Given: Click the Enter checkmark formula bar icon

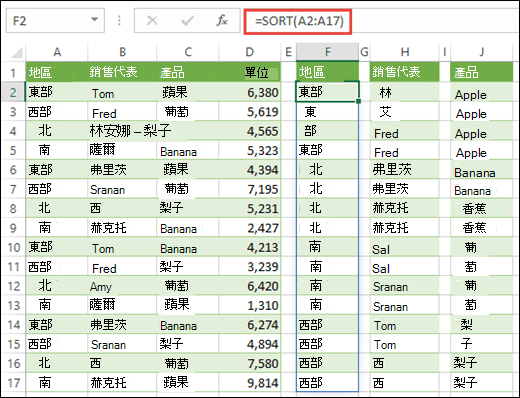Looking at the screenshot, I should click(187, 21).
